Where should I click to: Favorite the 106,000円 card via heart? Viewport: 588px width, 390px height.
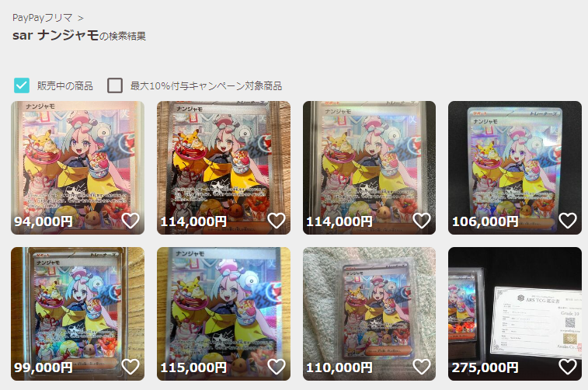coord(568,221)
